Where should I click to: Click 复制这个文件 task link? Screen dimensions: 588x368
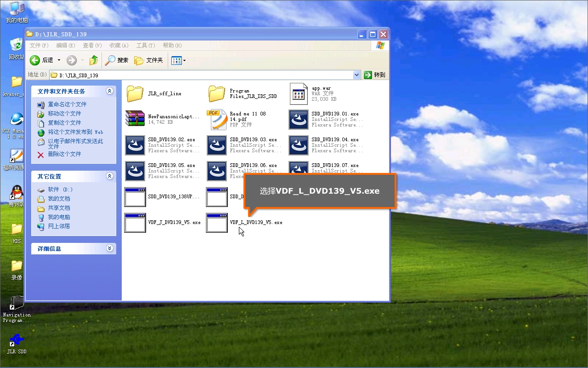(x=64, y=123)
